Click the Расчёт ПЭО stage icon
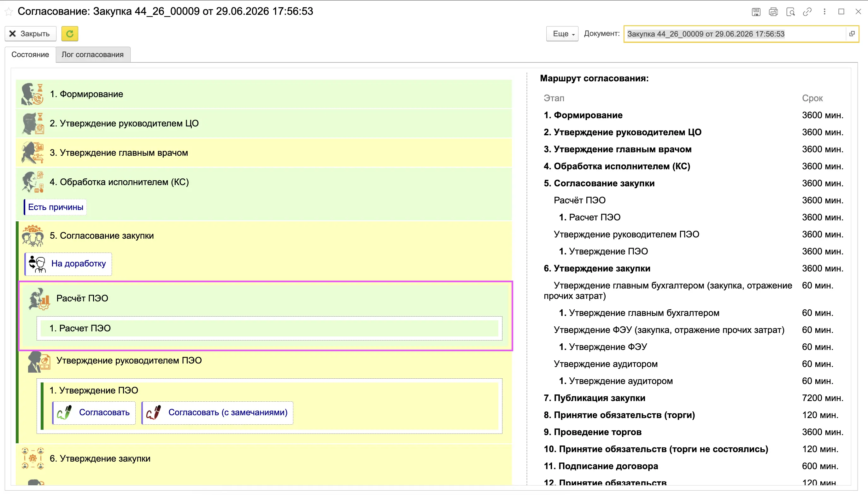 tap(39, 299)
